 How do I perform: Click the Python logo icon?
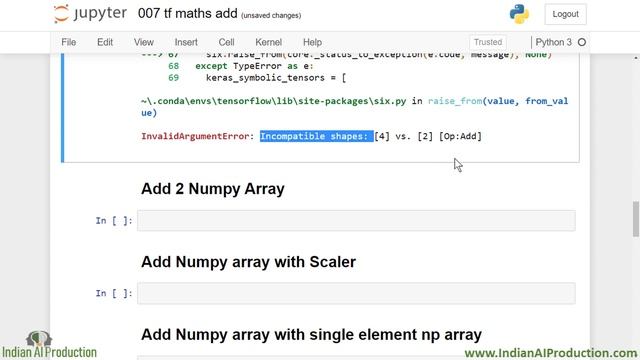(519, 14)
